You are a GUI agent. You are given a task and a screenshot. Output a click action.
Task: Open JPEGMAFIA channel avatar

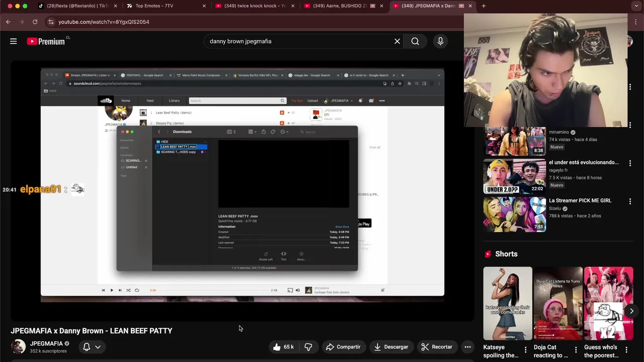[x=19, y=347]
